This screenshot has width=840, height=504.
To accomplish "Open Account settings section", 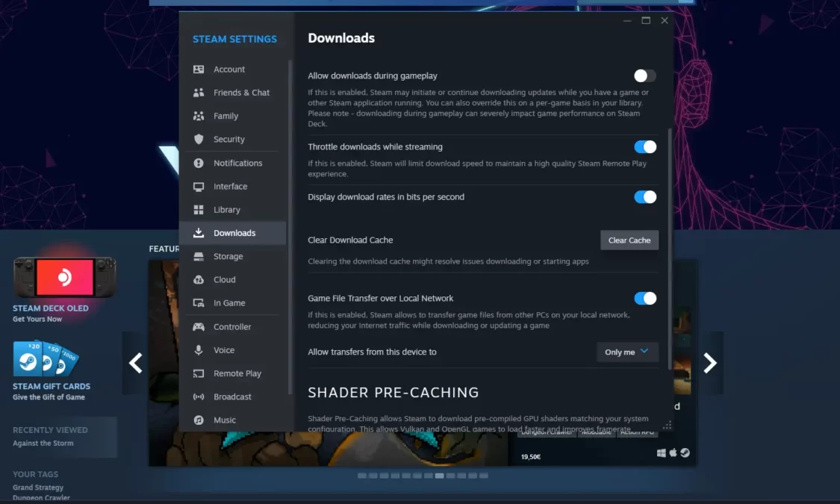I will coord(232,69).
